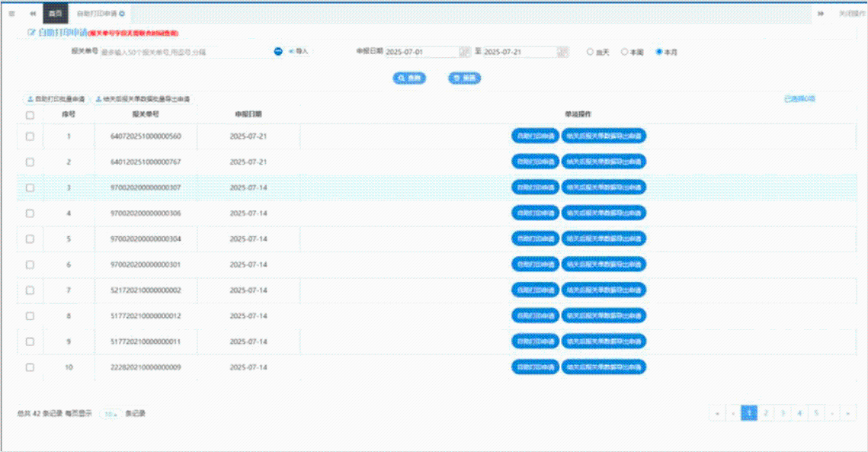Select the 首页 tab

pyautogui.click(x=56, y=13)
